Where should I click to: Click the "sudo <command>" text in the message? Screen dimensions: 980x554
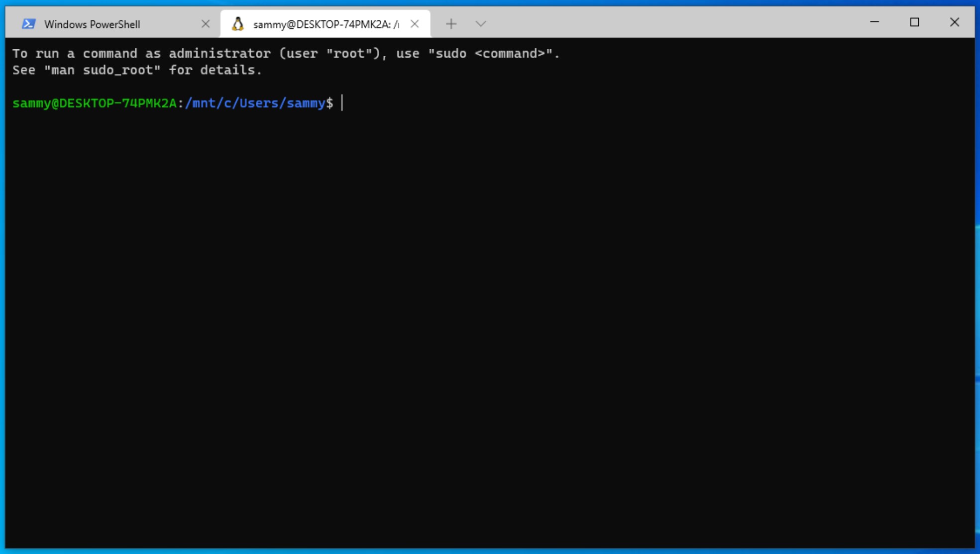(x=490, y=54)
